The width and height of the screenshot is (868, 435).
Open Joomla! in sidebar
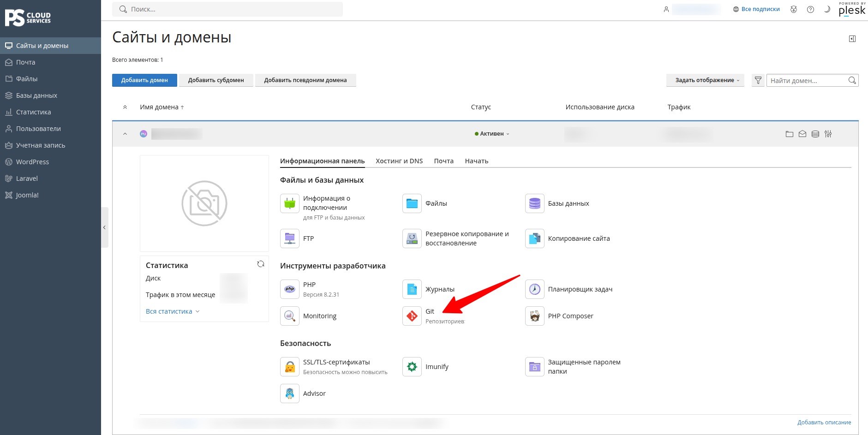click(50, 195)
